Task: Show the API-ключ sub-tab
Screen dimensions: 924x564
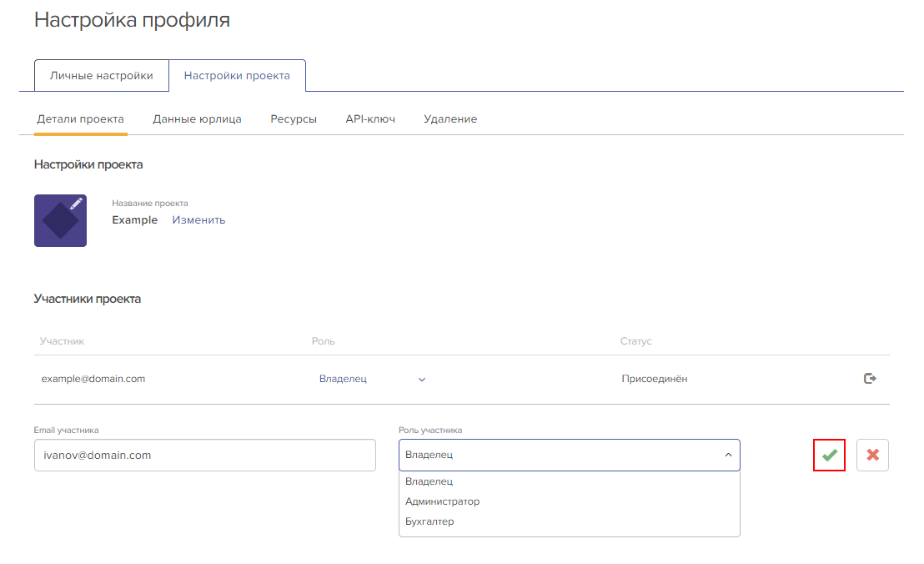Action: [370, 119]
